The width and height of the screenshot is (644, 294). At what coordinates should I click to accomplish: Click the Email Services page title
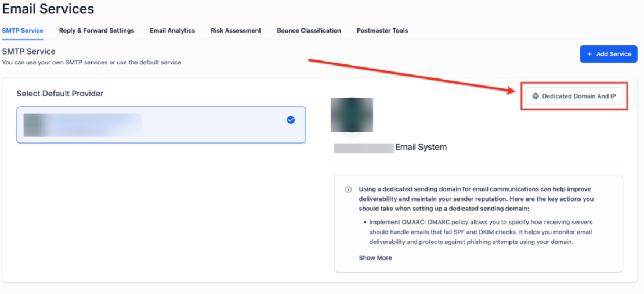[48, 9]
